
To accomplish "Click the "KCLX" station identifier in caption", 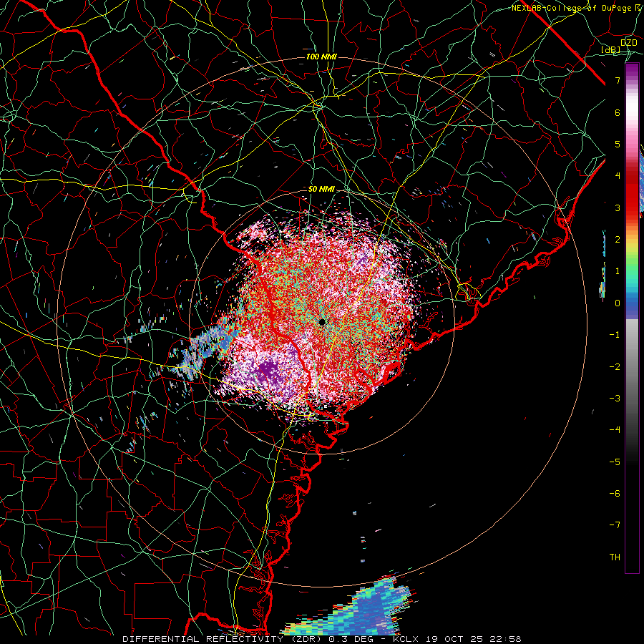I will [x=406, y=639].
